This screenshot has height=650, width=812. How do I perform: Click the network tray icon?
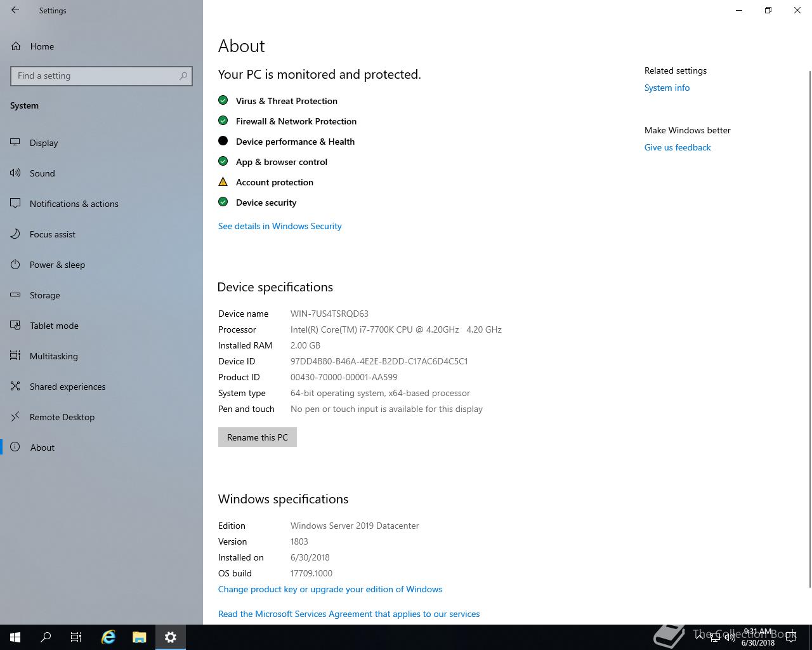tap(715, 637)
